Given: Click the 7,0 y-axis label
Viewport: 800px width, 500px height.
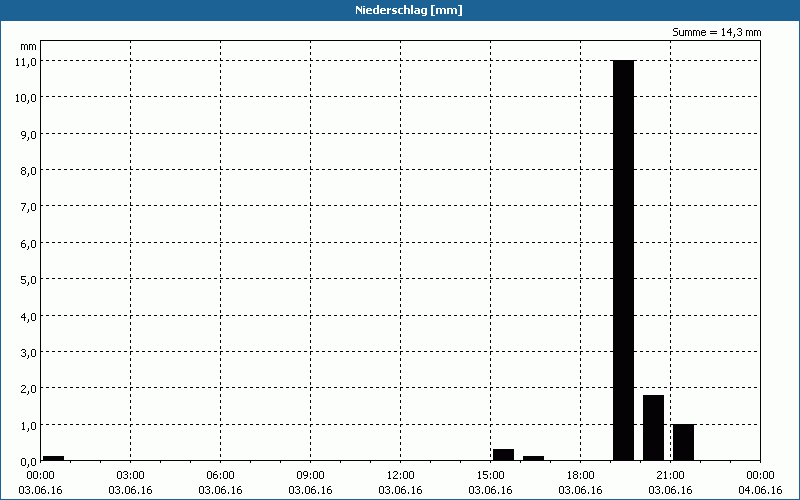Looking at the screenshot, I should tap(29, 207).
